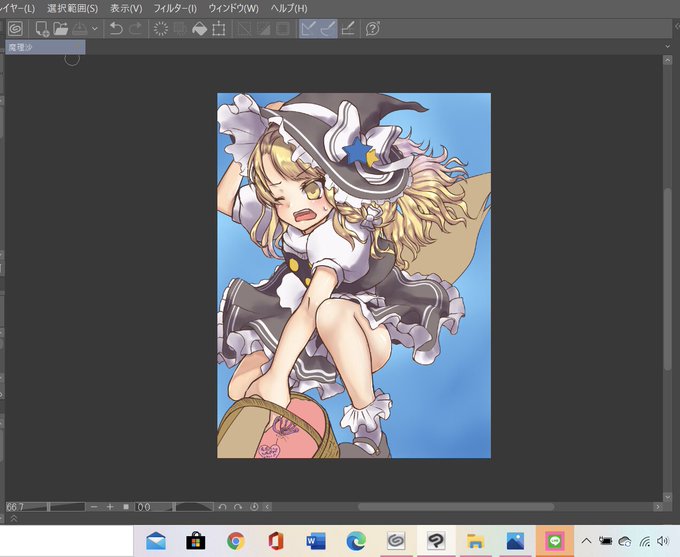The width and height of the screenshot is (680, 557).
Task: Click horizontal scrollbar right arrow
Action: coord(658,507)
